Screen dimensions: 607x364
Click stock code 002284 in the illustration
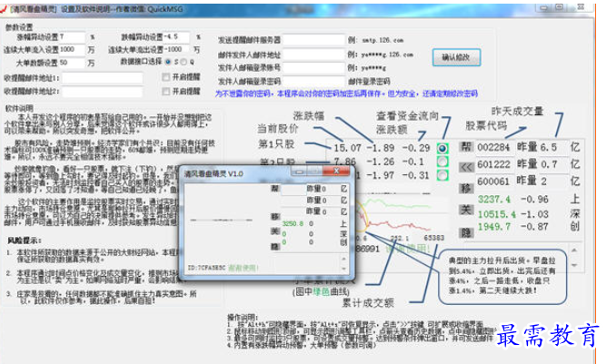[x=493, y=147]
